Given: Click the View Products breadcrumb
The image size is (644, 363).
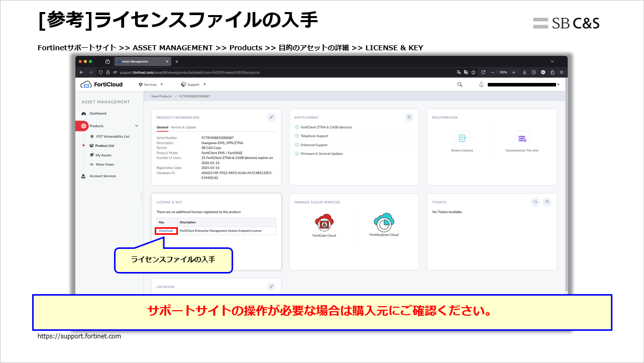Looking at the screenshot, I should (x=161, y=96).
